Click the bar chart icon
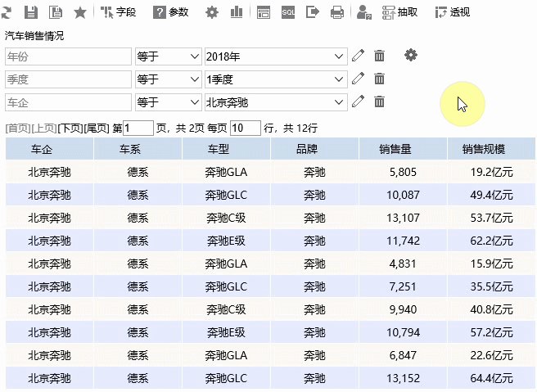The width and height of the screenshot is (537, 392). tap(237, 12)
